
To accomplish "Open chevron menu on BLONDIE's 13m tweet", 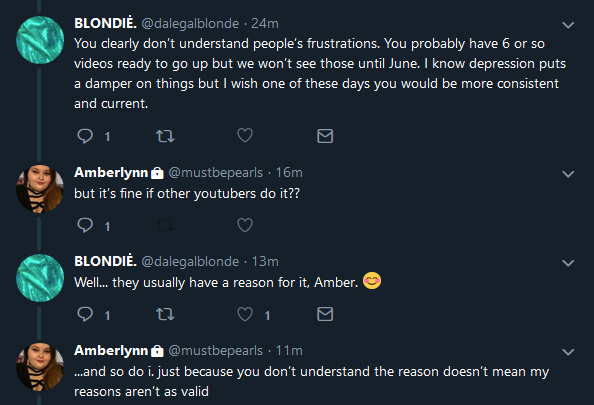I will (x=568, y=263).
